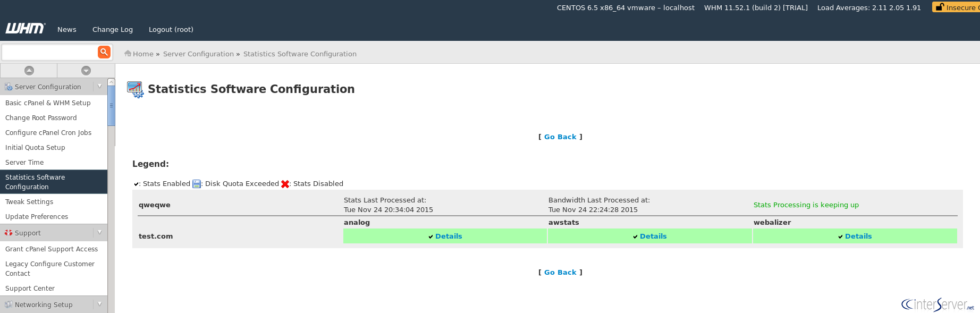The image size is (980, 313).
Task: Focus the sidebar search input field
Action: pyautogui.click(x=49, y=52)
